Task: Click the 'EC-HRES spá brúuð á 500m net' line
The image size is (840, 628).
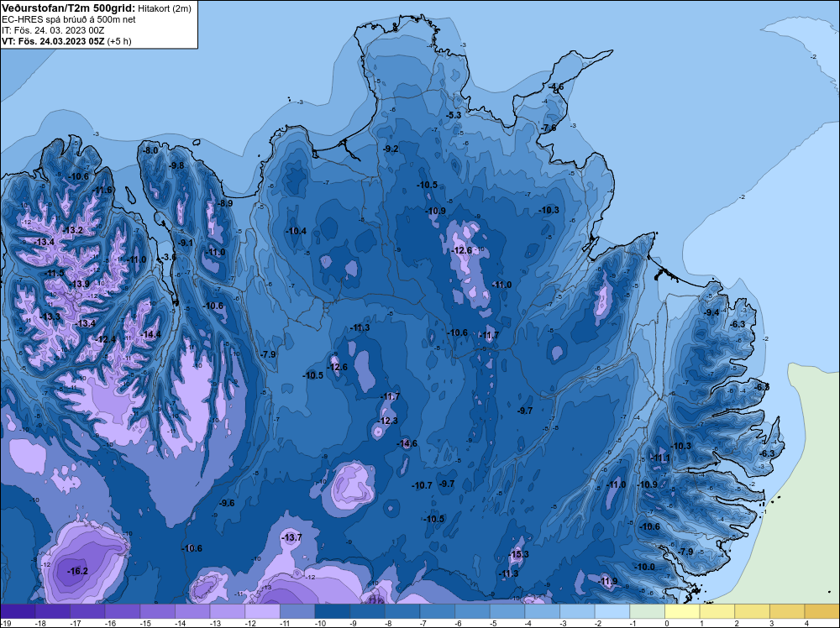Action: click(x=69, y=19)
